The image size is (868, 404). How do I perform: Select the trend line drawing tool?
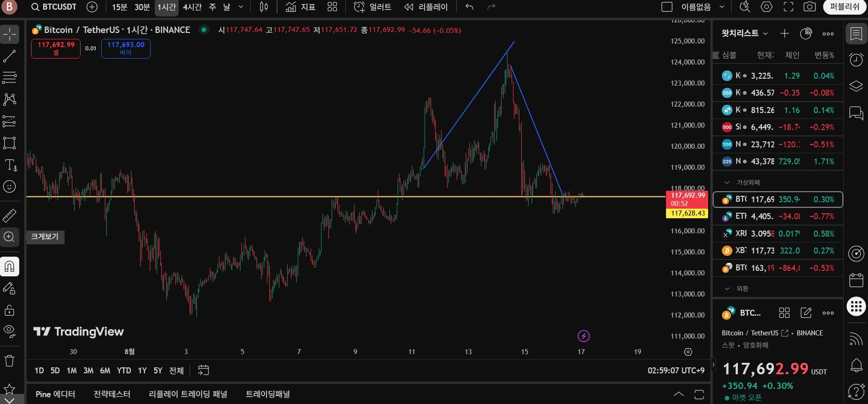point(10,56)
